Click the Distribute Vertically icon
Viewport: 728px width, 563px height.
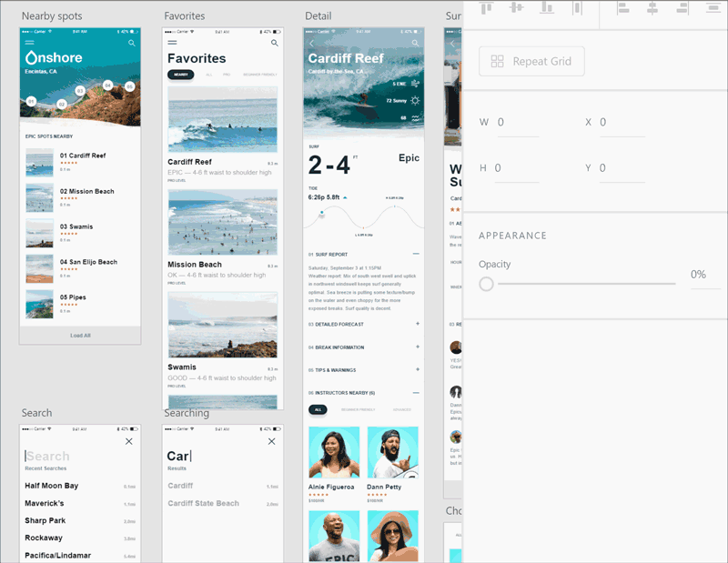[x=713, y=8]
